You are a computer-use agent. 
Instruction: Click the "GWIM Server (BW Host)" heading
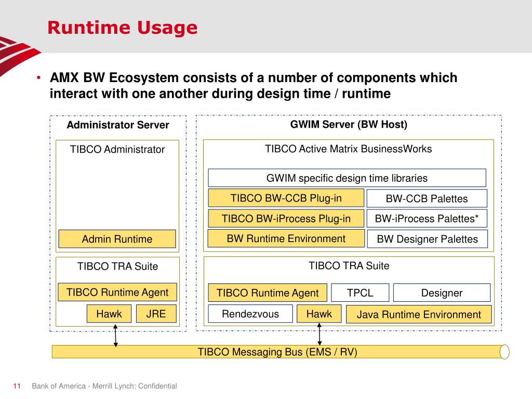[x=349, y=125]
